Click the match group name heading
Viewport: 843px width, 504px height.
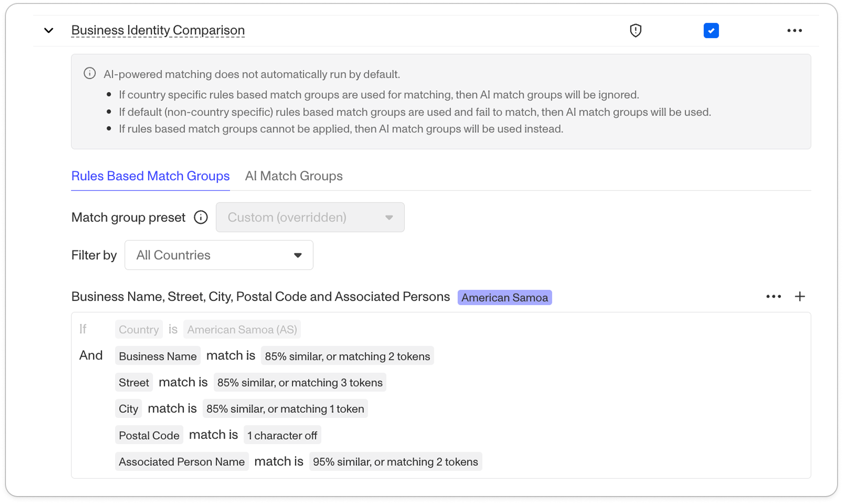pyautogui.click(x=260, y=297)
